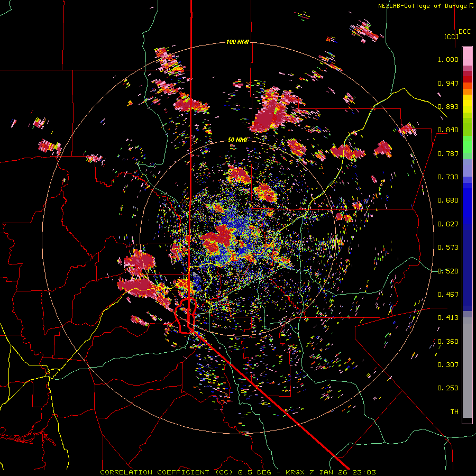Select the 0.573 scale value
This screenshot has height=476, width=476.
(x=448, y=248)
